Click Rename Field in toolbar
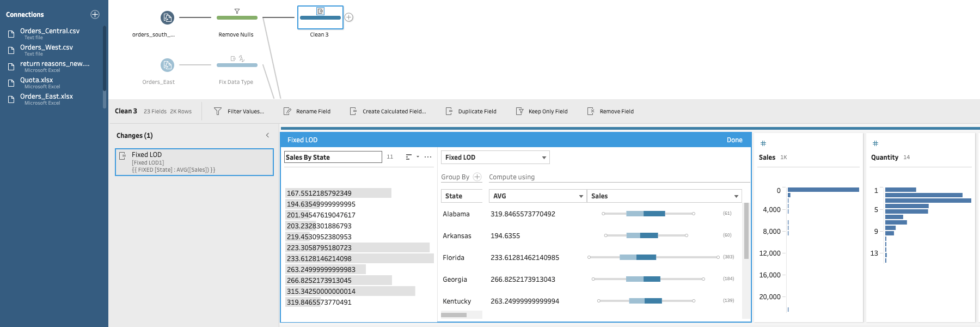This screenshot has width=980, height=327. coord(307,111)
